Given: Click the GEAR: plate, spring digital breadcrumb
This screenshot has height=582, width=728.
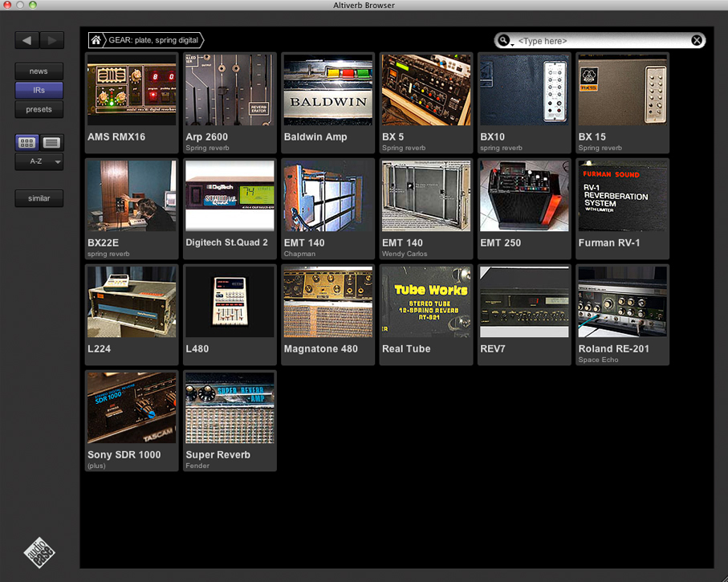Looking at the screenshot, I should tap(153, 40).
